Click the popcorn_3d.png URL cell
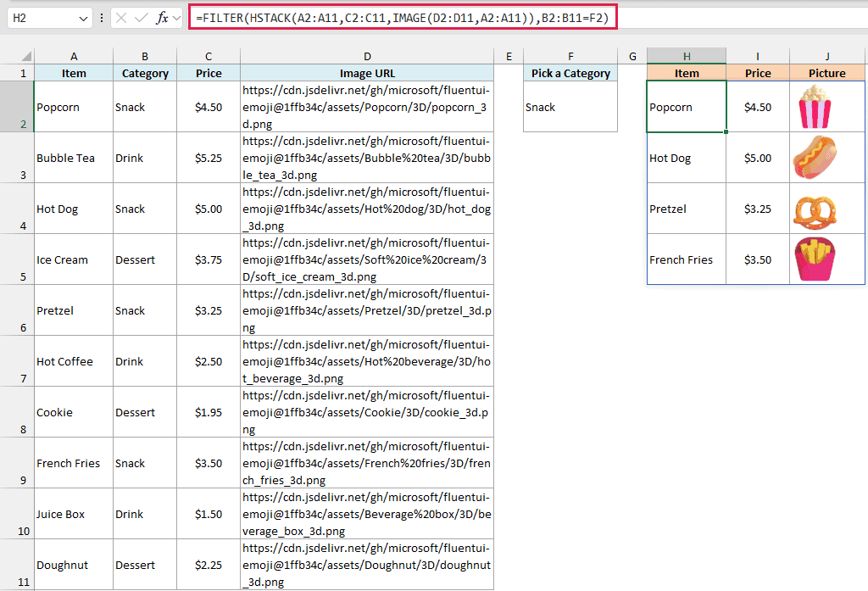Viewport: 868px width, 591px height. pos(367,107)
